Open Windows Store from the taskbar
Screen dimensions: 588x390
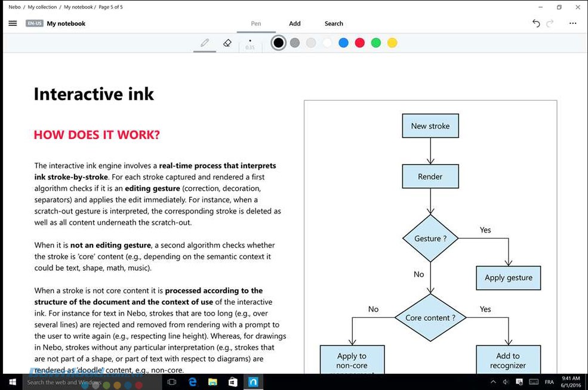coord(233,382)
